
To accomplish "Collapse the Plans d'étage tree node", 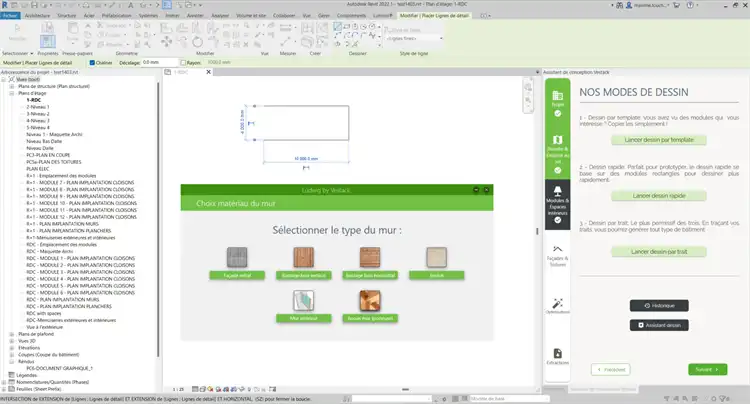I will click(x=11, y=93).
